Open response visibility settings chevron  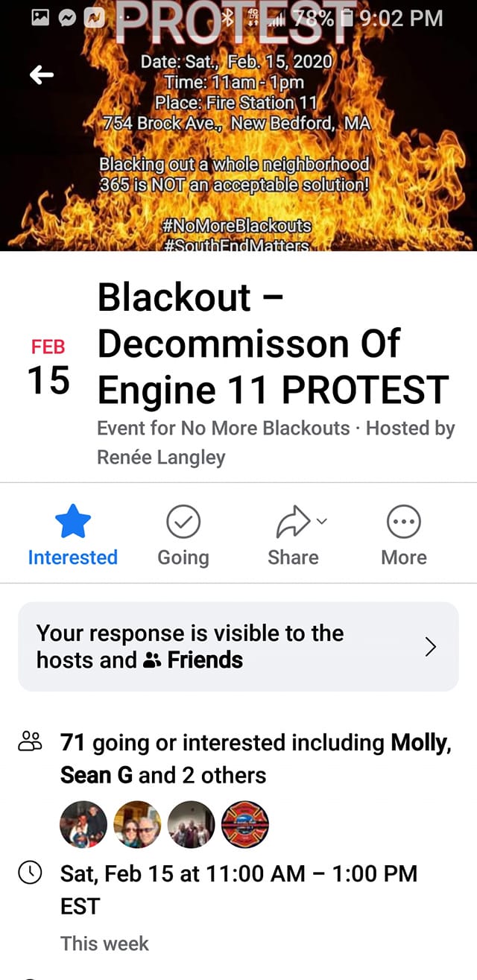(430, 646)
